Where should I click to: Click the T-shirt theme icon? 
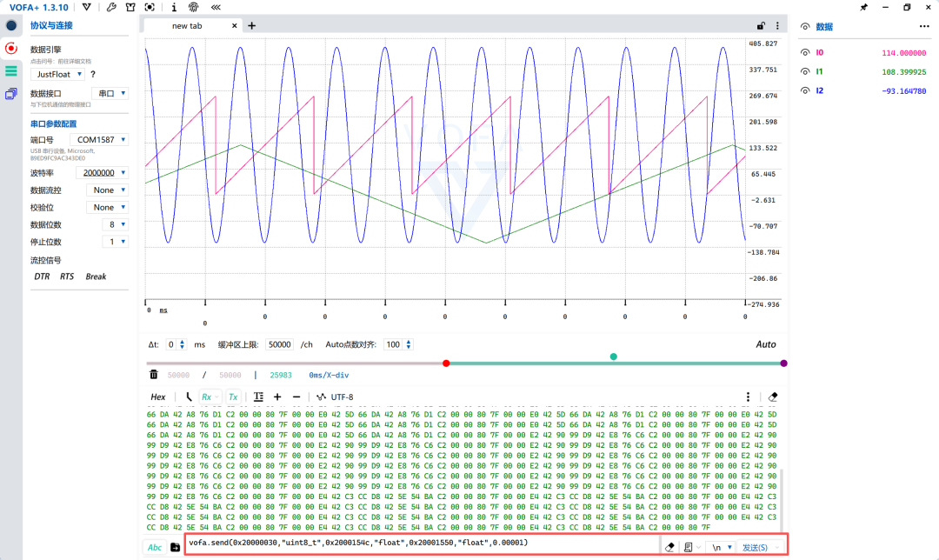click(x=130, y=8)
